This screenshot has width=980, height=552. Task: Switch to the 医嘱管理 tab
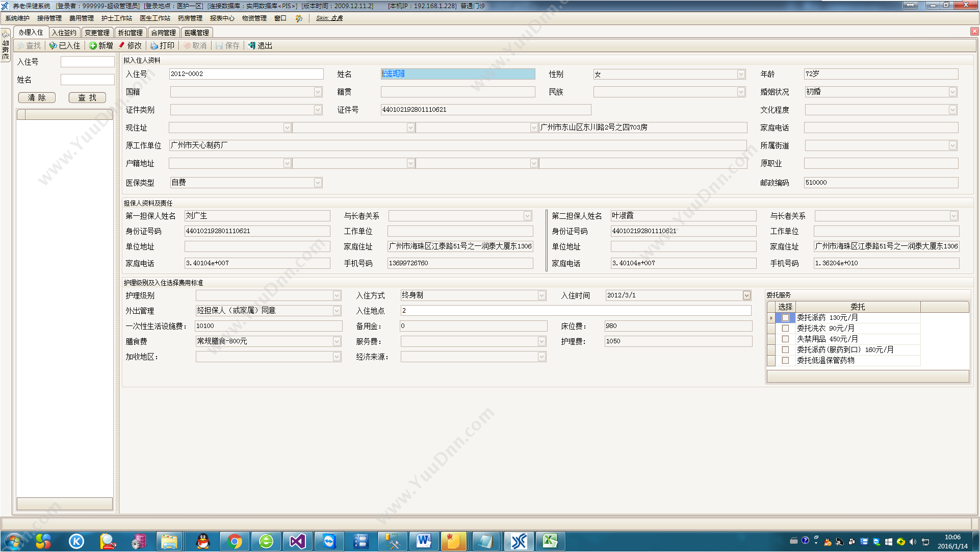click(197, 33)
